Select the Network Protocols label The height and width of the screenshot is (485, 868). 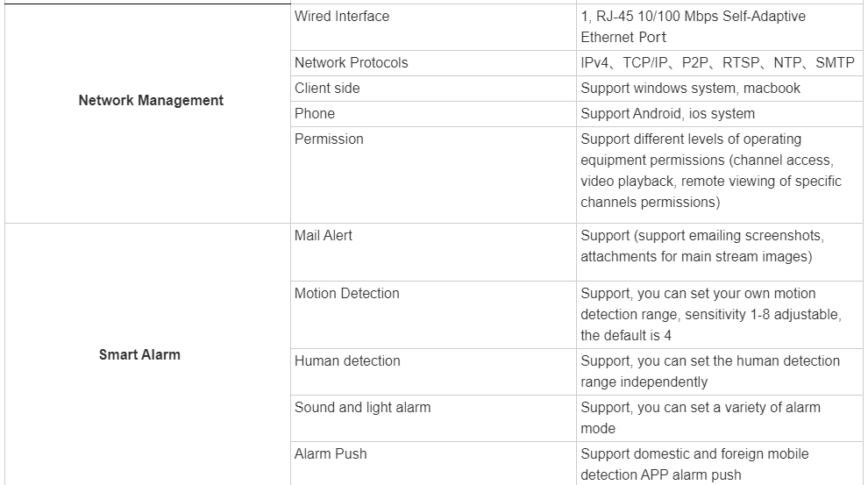(351, 63)
